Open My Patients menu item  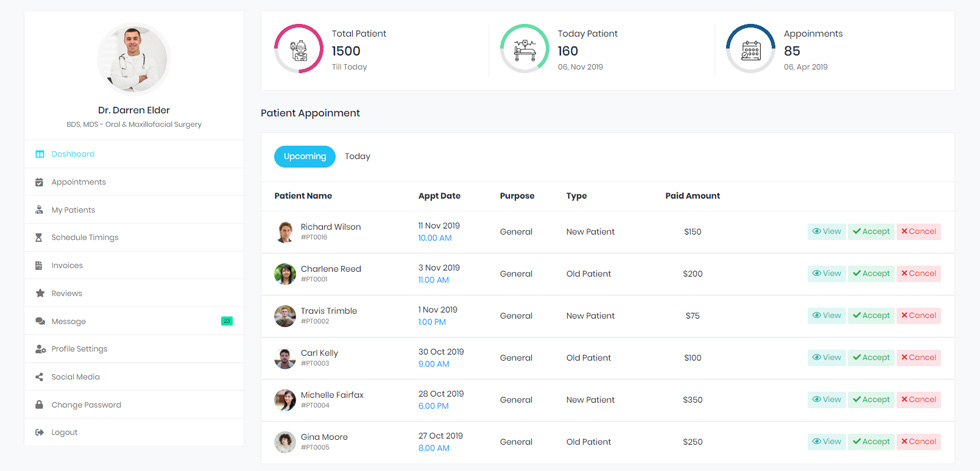[x=134, y=210]
